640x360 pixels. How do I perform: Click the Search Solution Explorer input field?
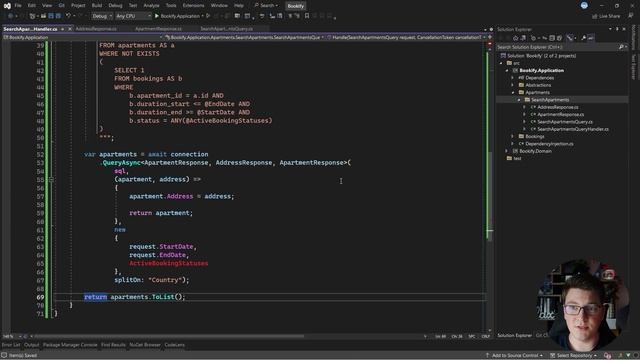pyautogui.click(x=557, y=47)
